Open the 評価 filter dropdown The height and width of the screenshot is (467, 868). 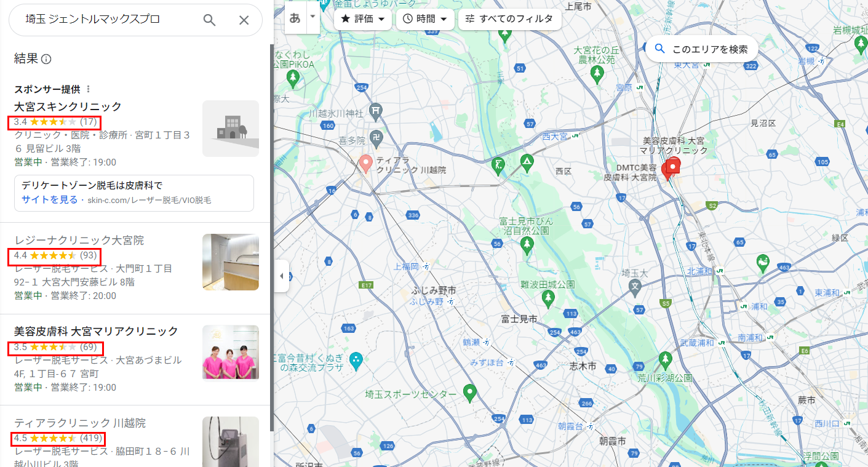tap(363, 19)
